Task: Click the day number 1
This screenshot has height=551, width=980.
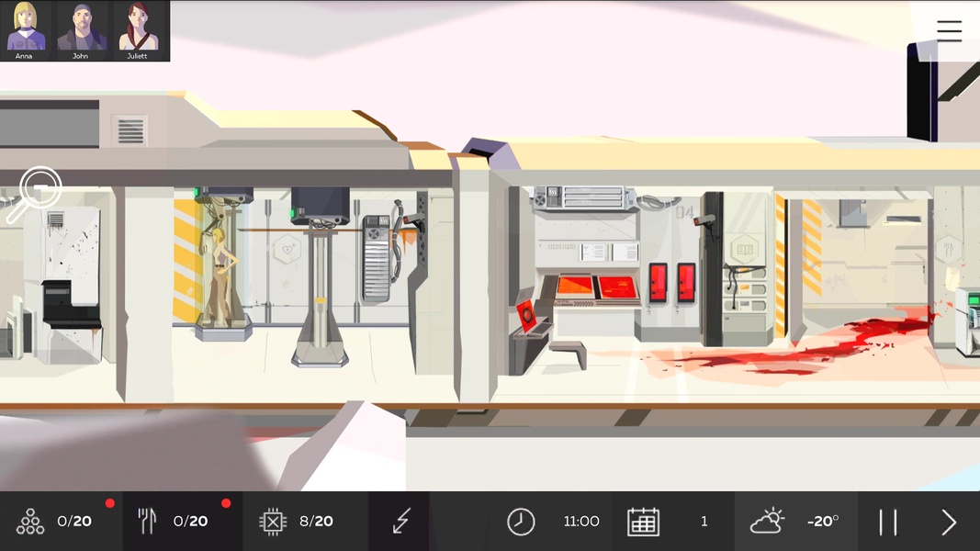Action: click(704, 521)
